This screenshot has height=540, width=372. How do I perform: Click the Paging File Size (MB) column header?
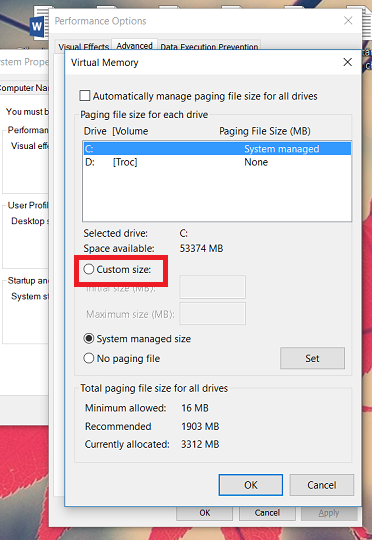265,131
